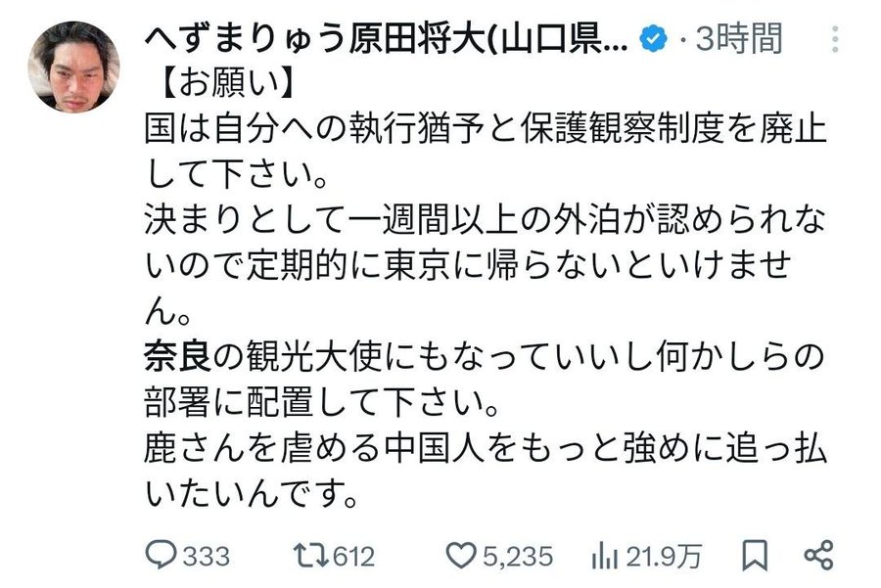Open view analytics bar chart icon
The width and height of the screenshot is (881, 588).
606,556
